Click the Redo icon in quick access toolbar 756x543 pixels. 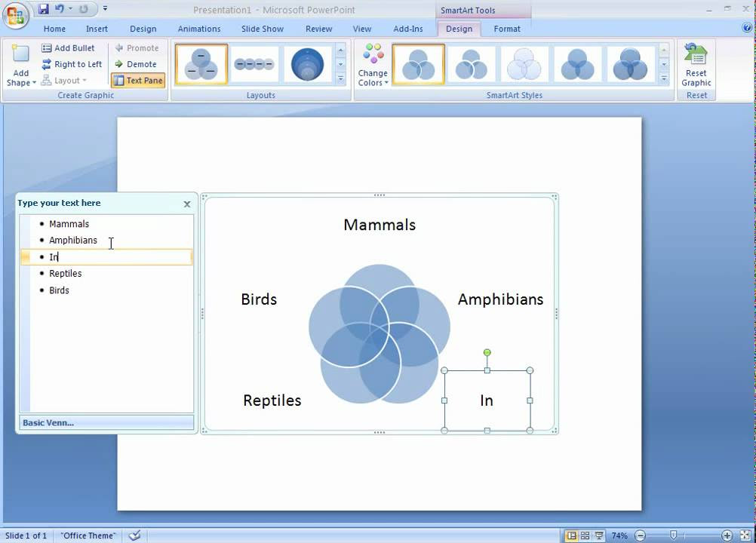[84, 8]
